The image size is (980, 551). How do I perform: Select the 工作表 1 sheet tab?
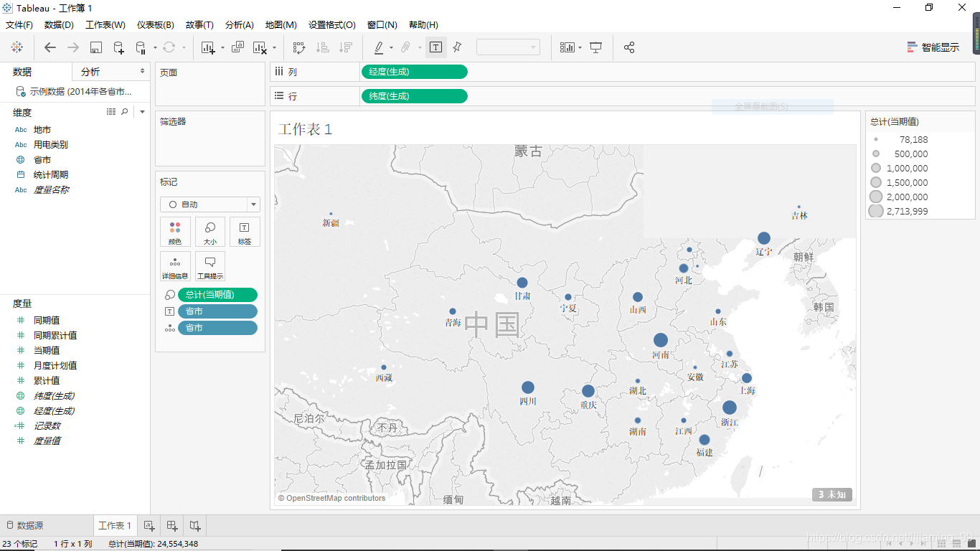click(x=115, y=526)
